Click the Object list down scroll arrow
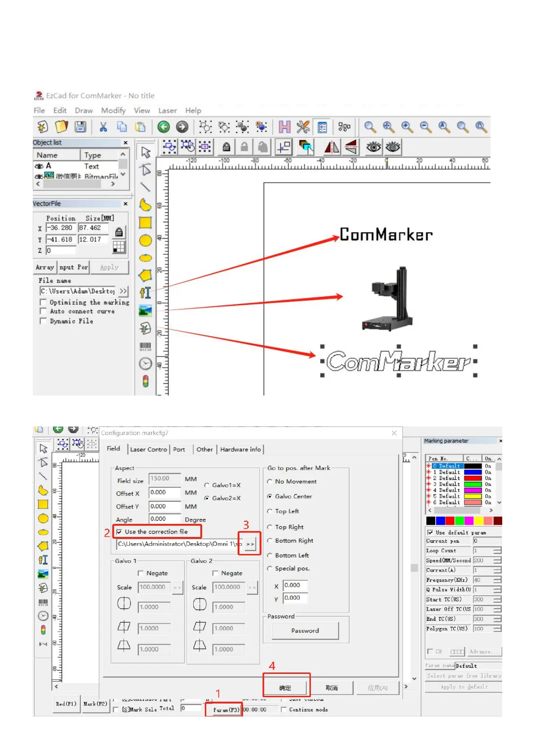 pos(123,175)
